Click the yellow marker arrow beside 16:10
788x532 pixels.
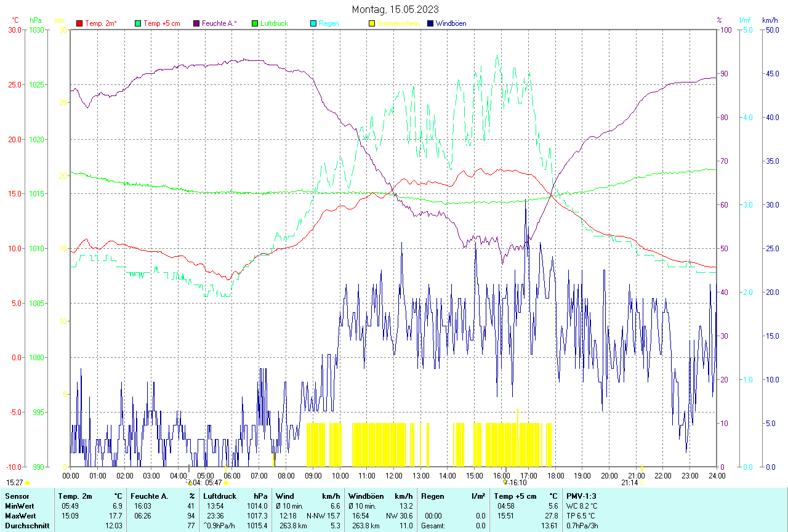point(505,483)
